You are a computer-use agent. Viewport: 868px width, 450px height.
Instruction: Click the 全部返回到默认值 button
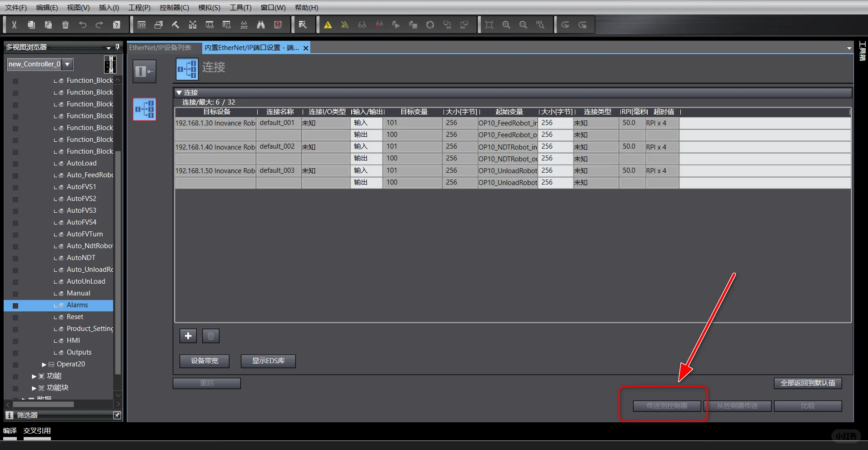[808, 383]
